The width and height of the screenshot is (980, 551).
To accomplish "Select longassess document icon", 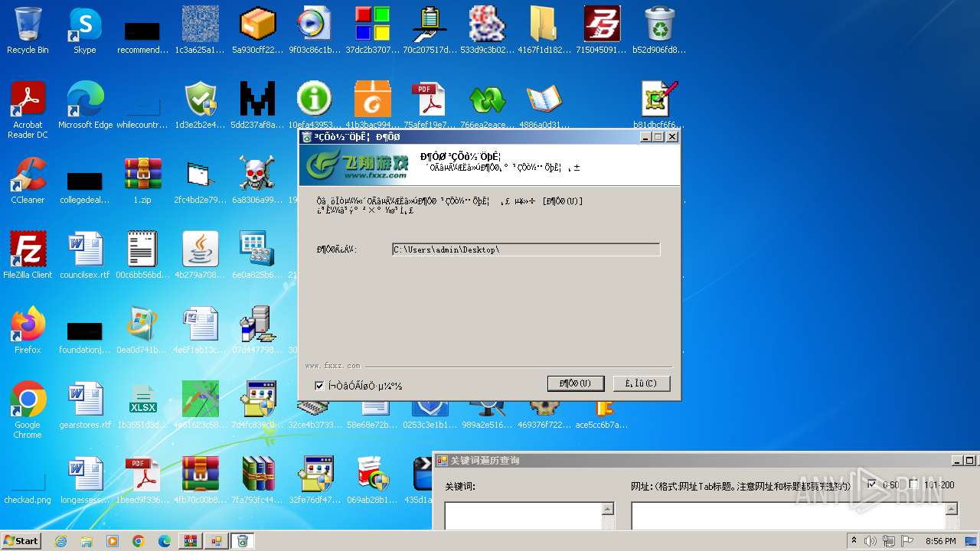I will (x=85, y=480).
